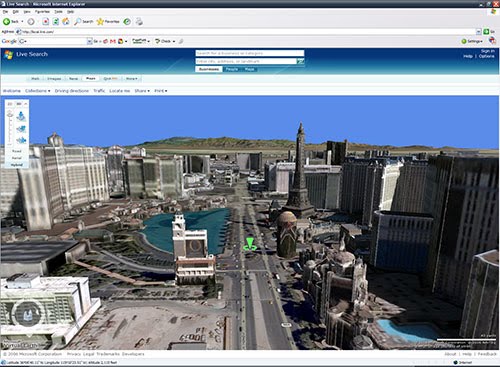500x367 pixels.
Task: Click the page icon in the Address bar
Action: coord(19,32)
